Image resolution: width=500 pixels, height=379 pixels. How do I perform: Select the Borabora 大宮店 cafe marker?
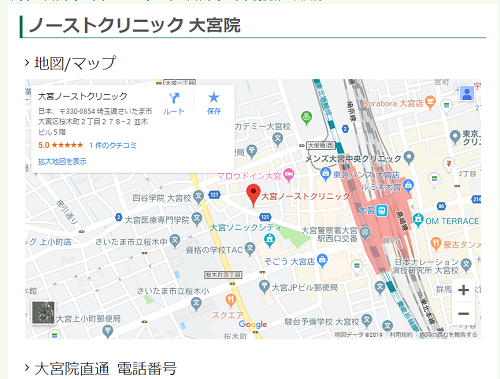[430, 102]
